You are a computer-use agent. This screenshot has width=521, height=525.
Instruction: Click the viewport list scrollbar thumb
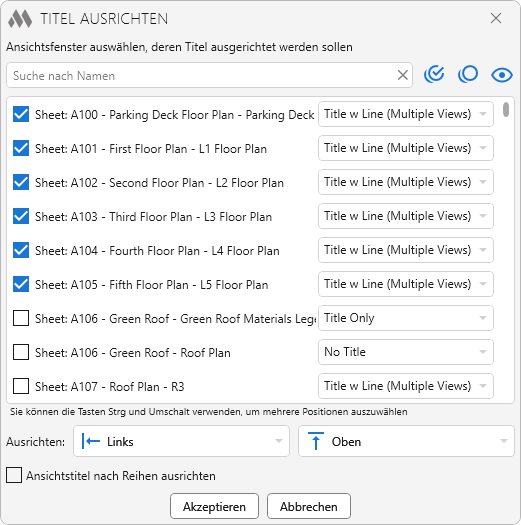[x=506, y=110]
